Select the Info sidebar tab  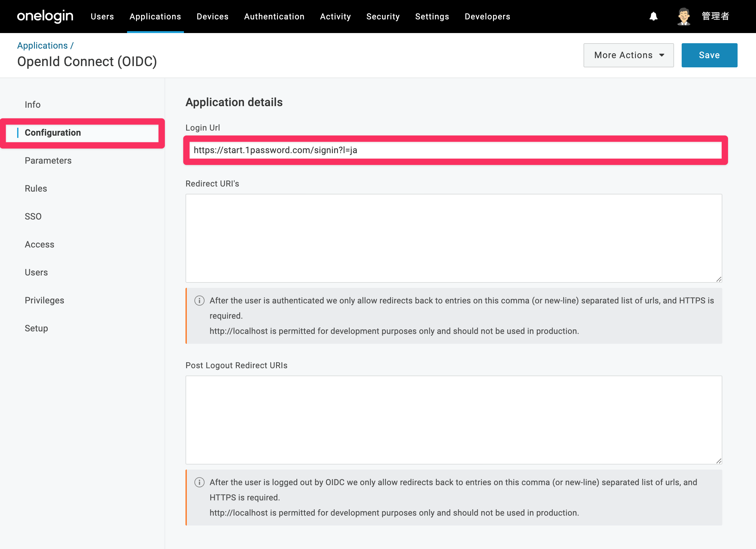33,105
